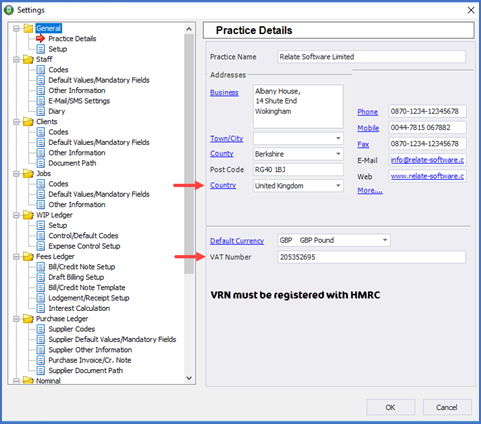Viewport: 481px width, 424px height.
Task: Collapse the WIP Ledger tree node
Action: click(x=16, y=215)
